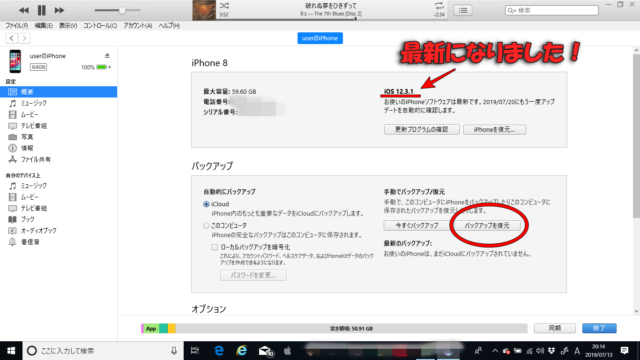The image size is (640, 360).
Task: Open the 表示 menu
Action: coord(68,25)
